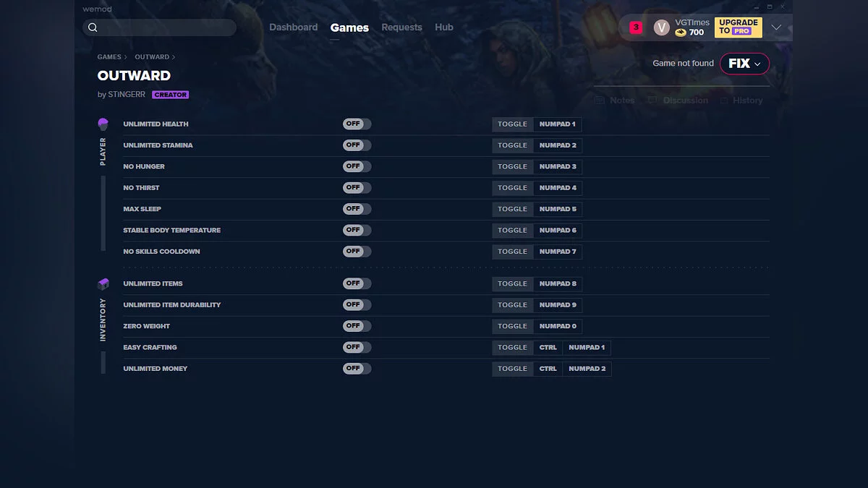The image size is (868, 488).
Task: Select the Inventory chest category icon
Action: point(103,284)
